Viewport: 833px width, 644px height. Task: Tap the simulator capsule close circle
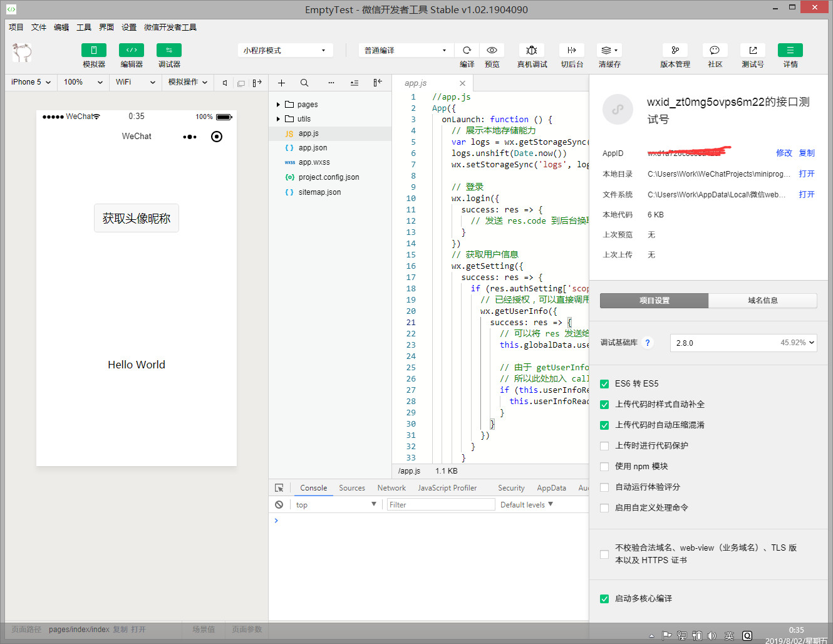pyautogui.click(x=217, y=137)
